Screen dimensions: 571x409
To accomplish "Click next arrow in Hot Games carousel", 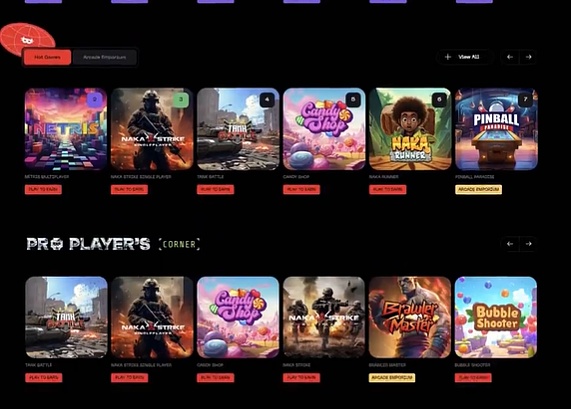I will pos(528,57).
